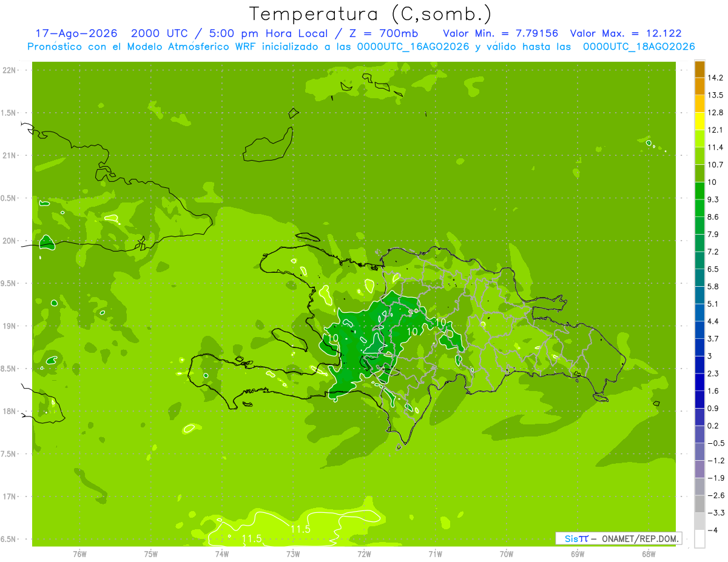Click the "0000UTC_18AGO2026" valid-until time
728x562 pixels.
639,47
